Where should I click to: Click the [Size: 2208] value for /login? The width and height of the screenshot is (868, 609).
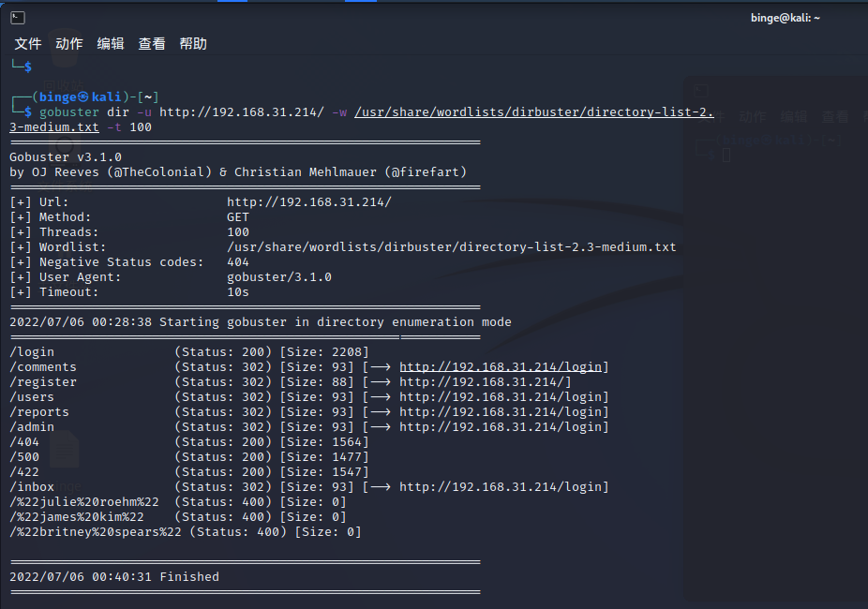[x=324, y=351]
